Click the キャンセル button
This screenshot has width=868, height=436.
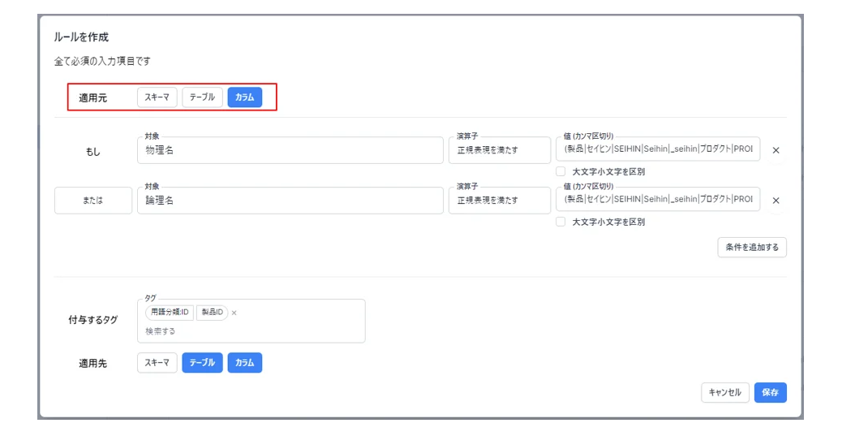click(724, 392)
